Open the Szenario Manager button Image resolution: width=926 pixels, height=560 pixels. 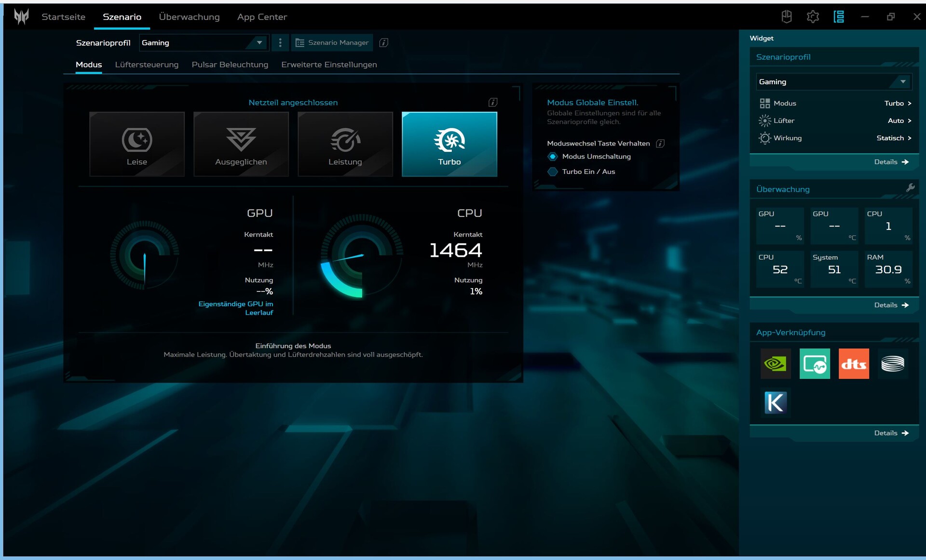click(x=332, y=43)
